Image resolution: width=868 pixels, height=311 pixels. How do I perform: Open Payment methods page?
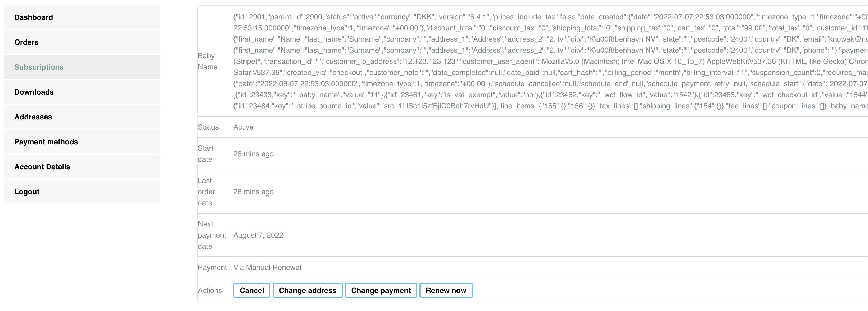point(46,142)
